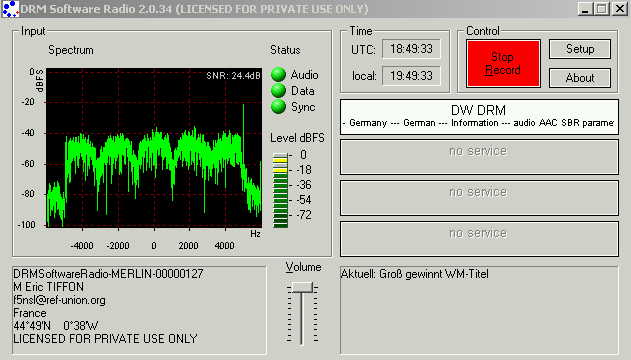Click the bottom 'no service' slot

(479, 239)
